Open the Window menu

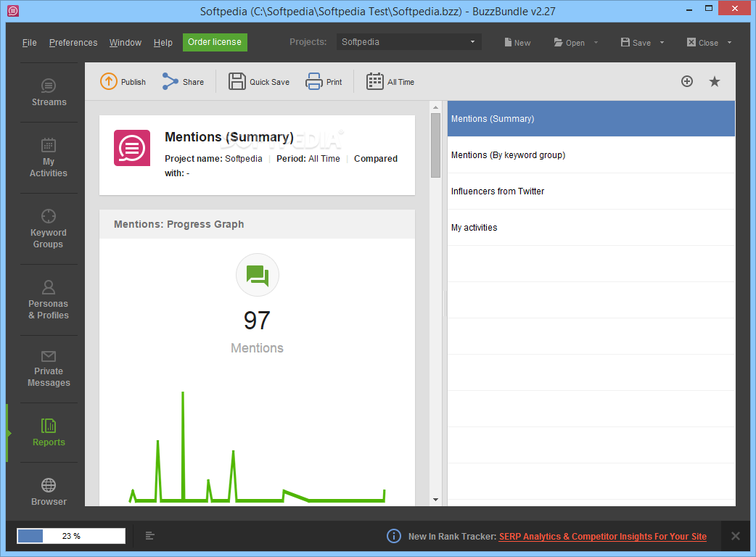coord(126,42)
